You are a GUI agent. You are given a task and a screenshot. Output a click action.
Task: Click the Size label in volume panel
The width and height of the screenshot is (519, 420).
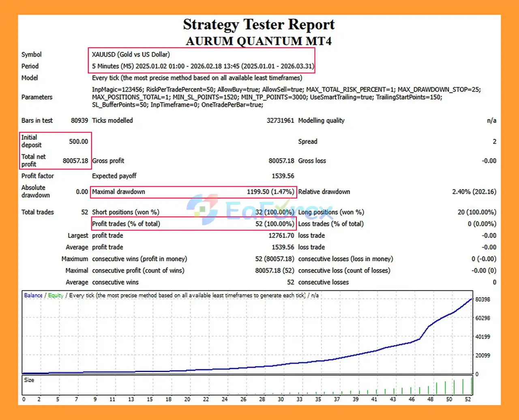(29, 380)
